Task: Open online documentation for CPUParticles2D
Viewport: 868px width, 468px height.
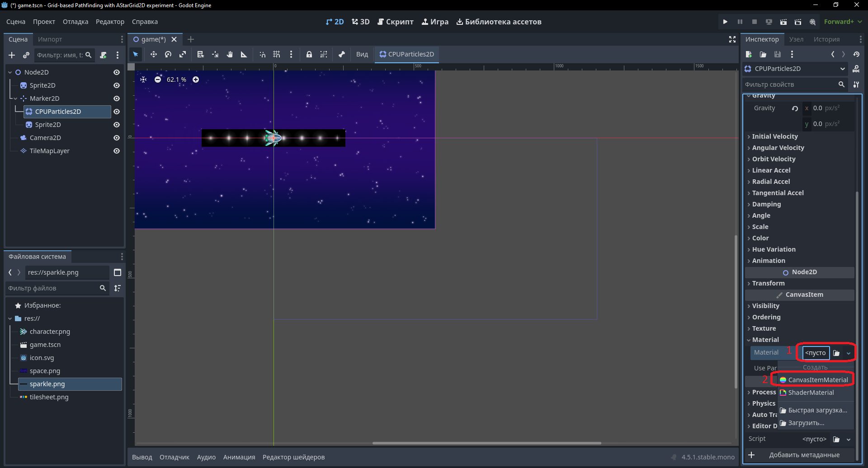Action: [856, 69]
